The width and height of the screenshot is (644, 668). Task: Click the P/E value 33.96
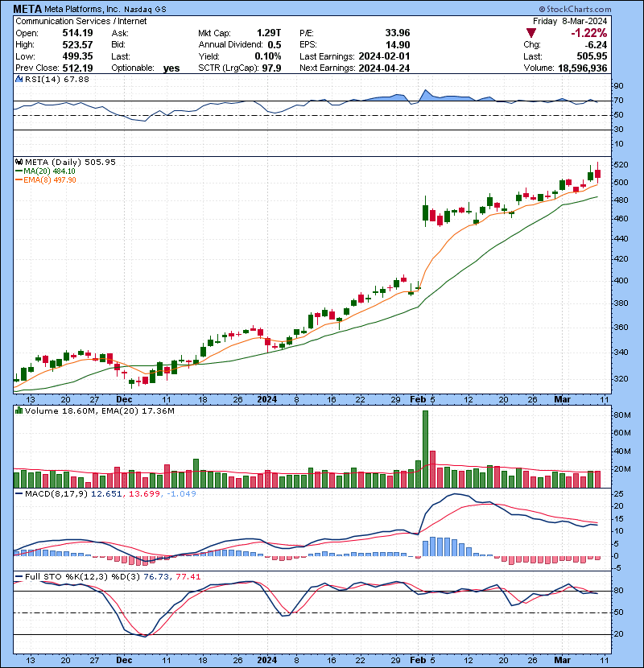tap(398, 33)
